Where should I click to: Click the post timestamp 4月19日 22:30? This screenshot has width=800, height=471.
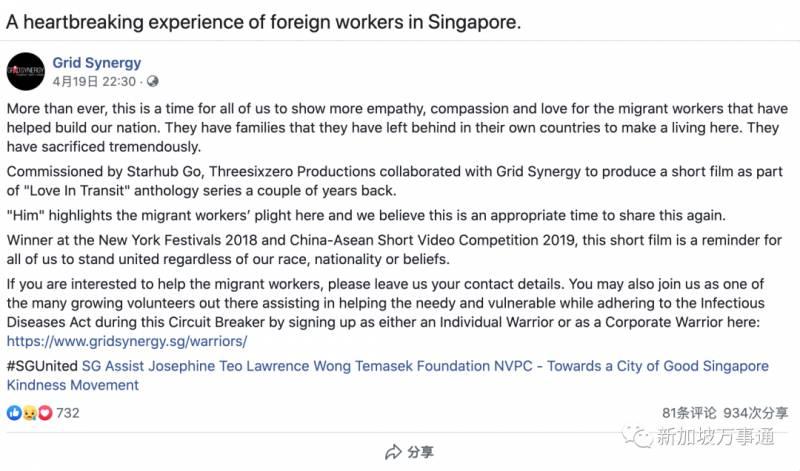point(95,81)
